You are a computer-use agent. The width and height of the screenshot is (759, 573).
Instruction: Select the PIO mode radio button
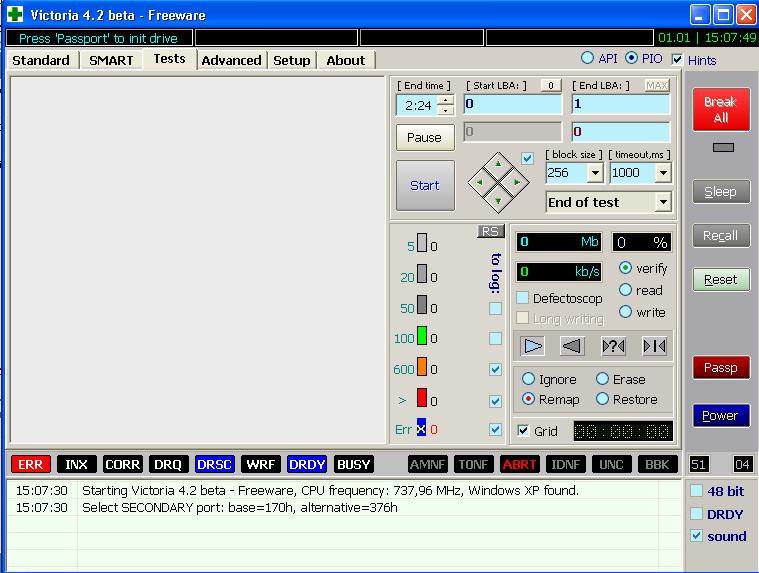point(631,58)
